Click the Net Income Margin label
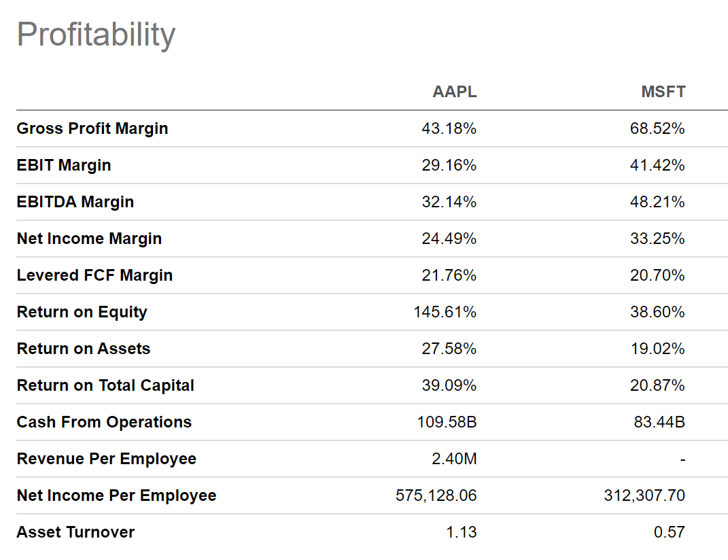Image resolution: width=728 pixels, height=560 pixels. click(89, 239)
